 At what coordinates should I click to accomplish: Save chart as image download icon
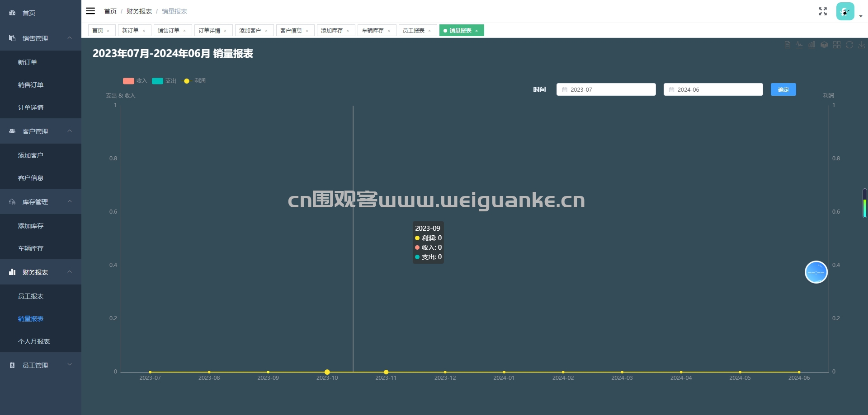point(862,45)
